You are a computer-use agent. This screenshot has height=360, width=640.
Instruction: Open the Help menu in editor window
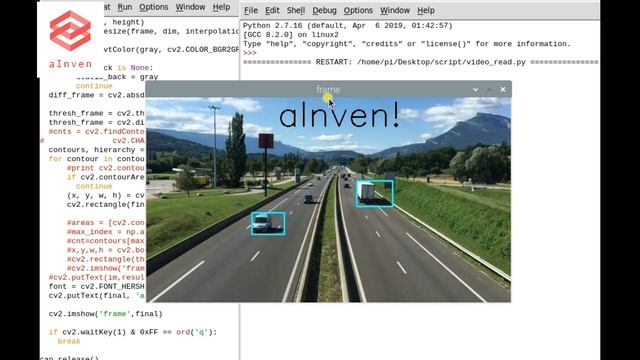[221, 7]
